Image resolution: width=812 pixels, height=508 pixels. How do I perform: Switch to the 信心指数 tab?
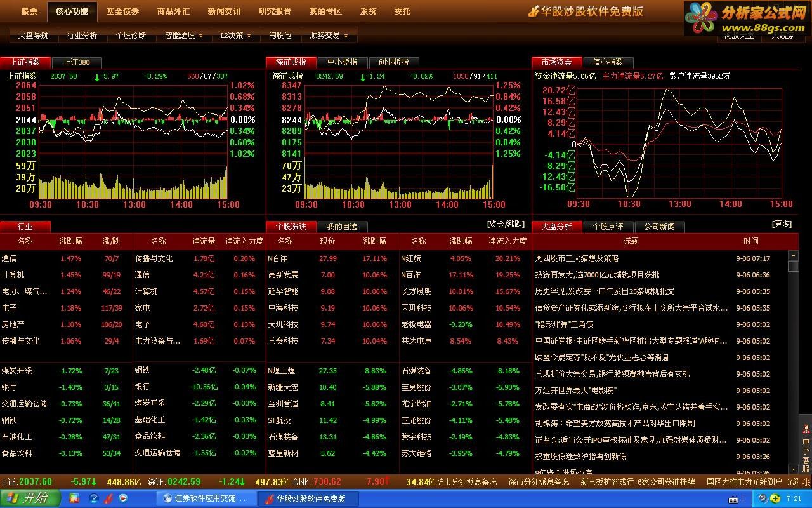[608, 62]
